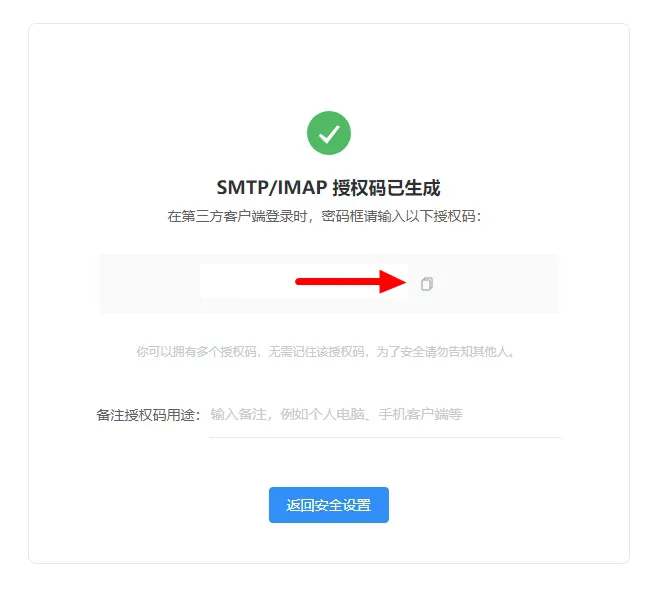Click the phrase 为了安全请勿告知其他人
The width and height of the screenshot is (657, 594).
tap(445, 351)
